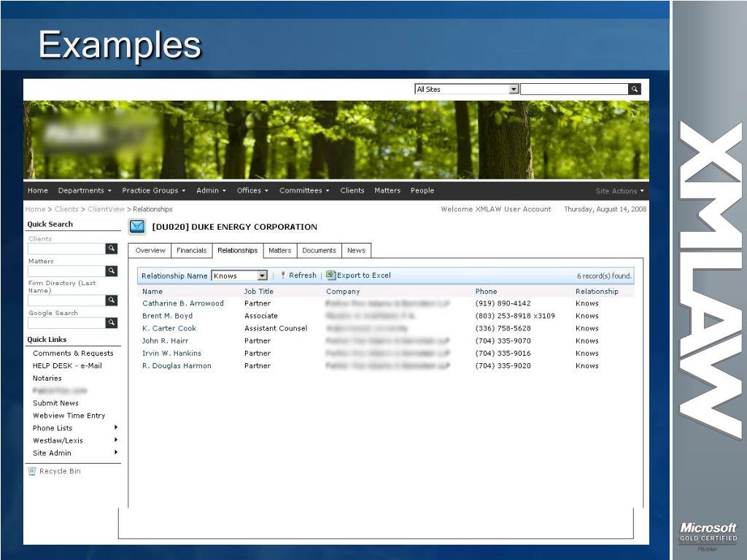The width and height of the screenshot is (747, 560).
Task: Click Export to Excel
Action: click(x=364, y=275)
